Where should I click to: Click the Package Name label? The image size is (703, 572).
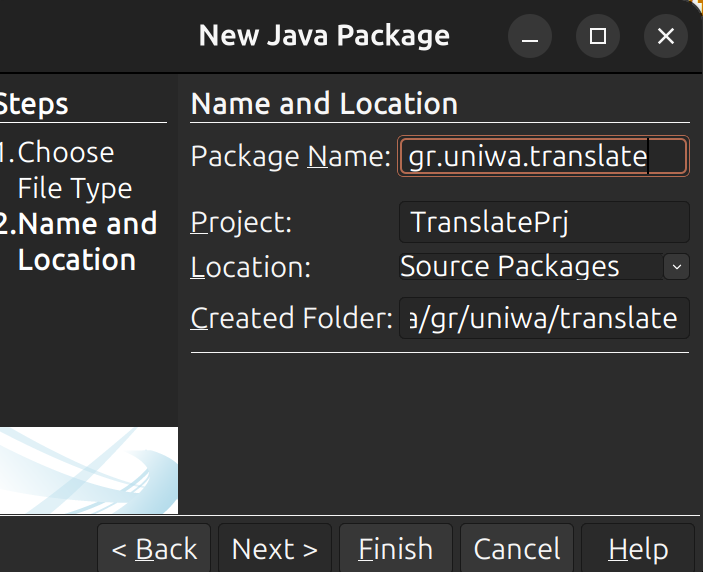291,156
